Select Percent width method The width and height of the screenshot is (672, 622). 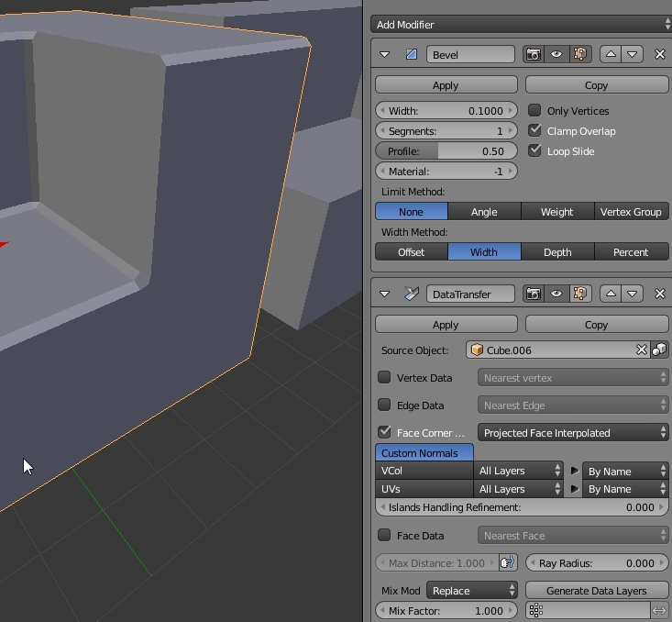632,251
